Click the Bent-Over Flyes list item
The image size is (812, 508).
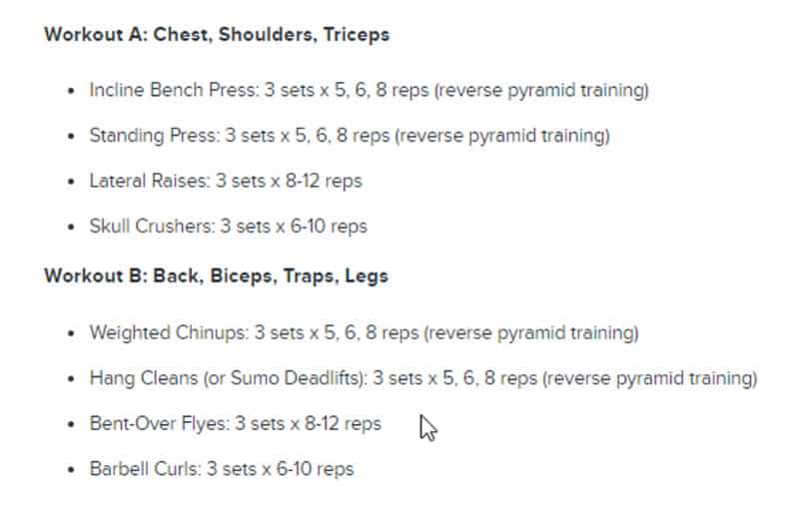coord(235,424)
